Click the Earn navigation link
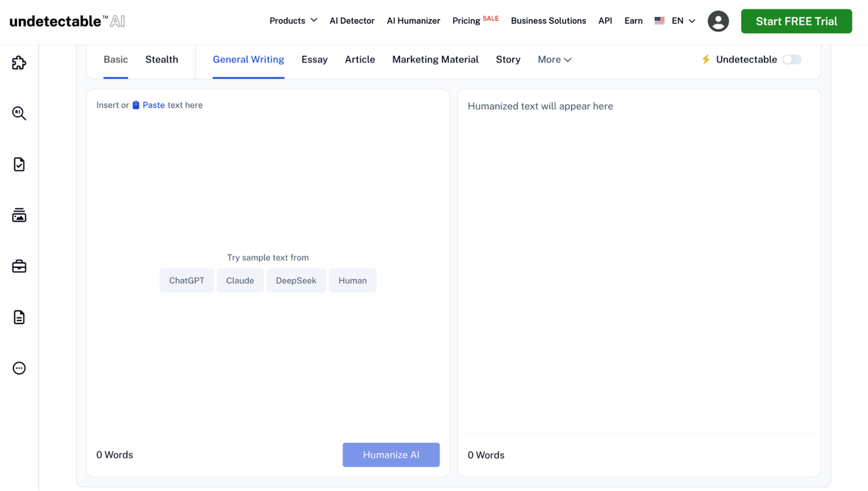This screenshot has width=868, height=491. [633, 21]
